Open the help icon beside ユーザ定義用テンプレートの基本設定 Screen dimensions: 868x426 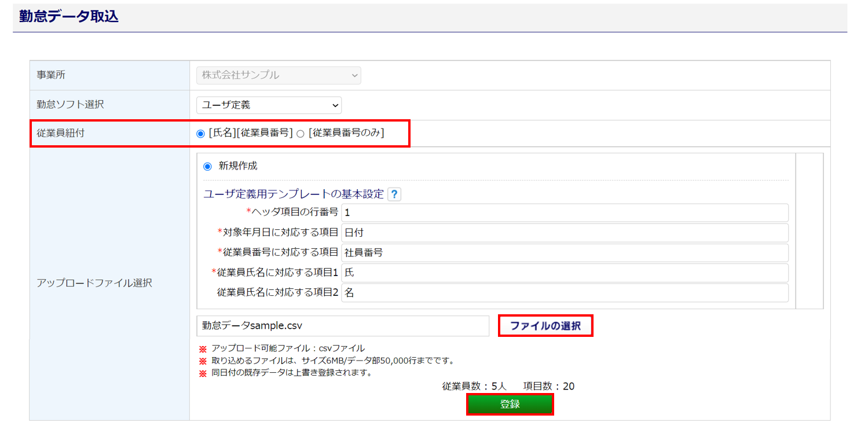pos(394,194)
